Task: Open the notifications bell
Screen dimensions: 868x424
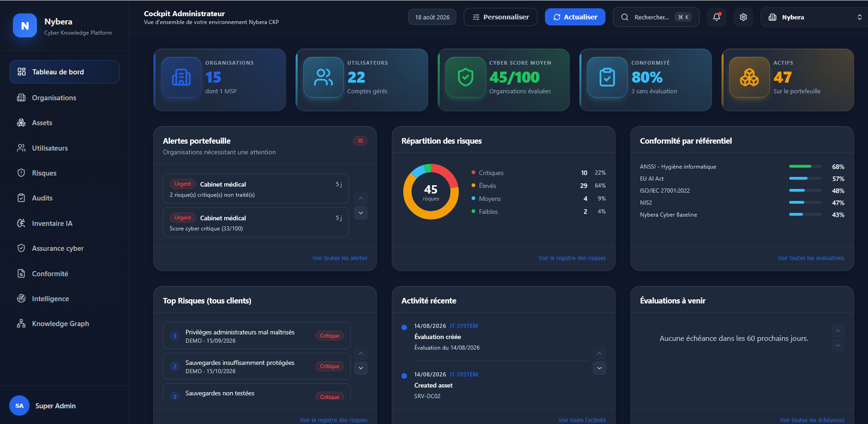Action: pos(717,17)
